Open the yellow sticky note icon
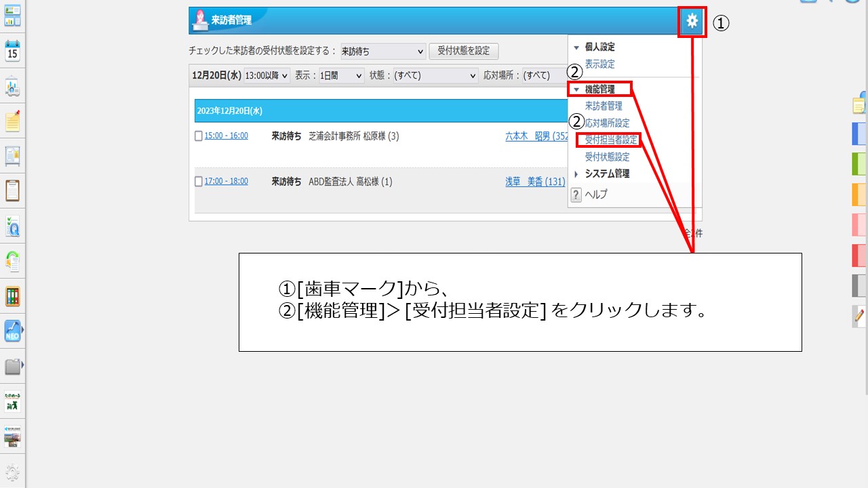Viewport: 868px width, 488px height. 860,105
